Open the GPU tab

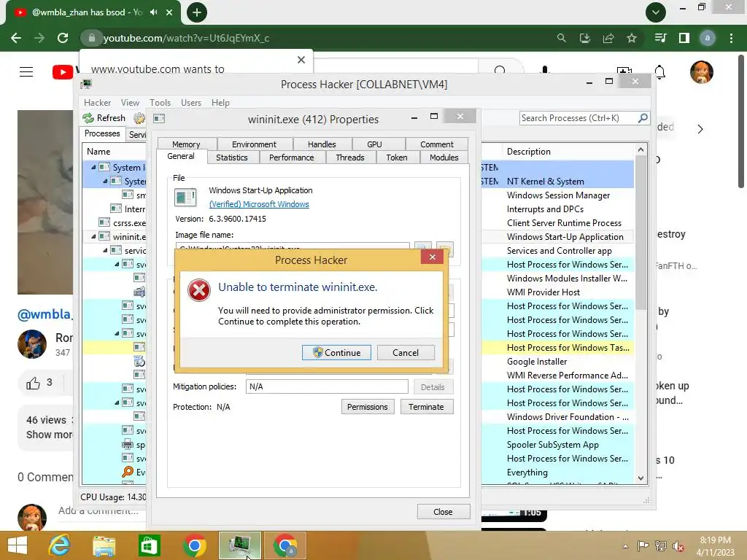click(x=374, y=144)
